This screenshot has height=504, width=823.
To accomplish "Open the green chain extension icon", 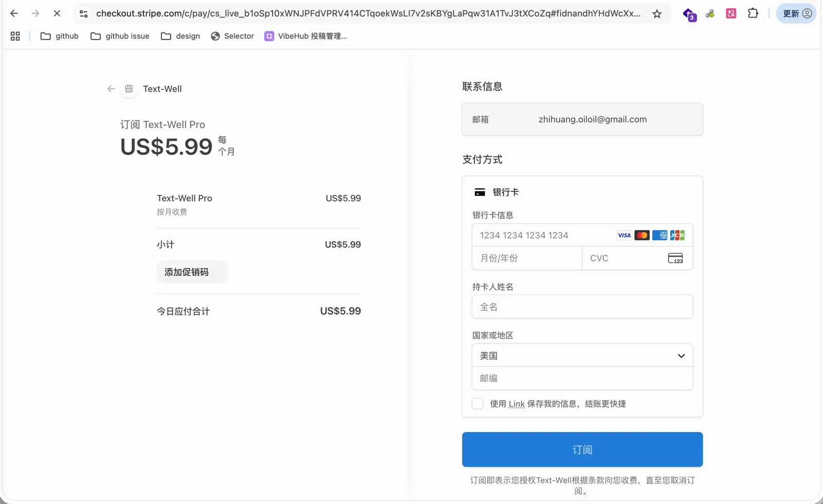I will [710, 14].
